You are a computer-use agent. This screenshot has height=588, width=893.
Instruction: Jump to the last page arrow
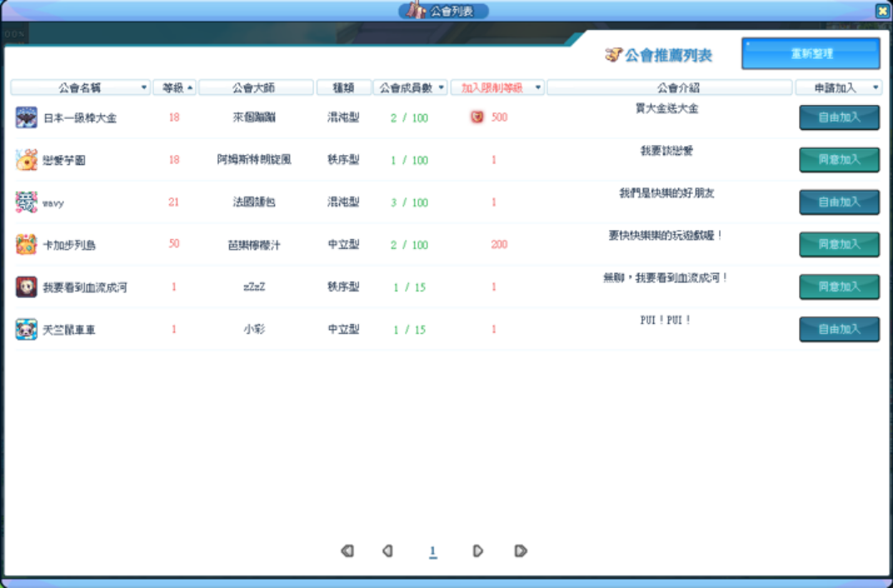(520, 551)
